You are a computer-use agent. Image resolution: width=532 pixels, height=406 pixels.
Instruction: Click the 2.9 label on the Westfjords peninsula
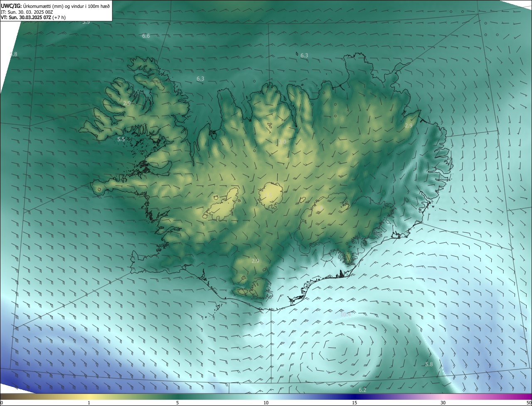127,103
